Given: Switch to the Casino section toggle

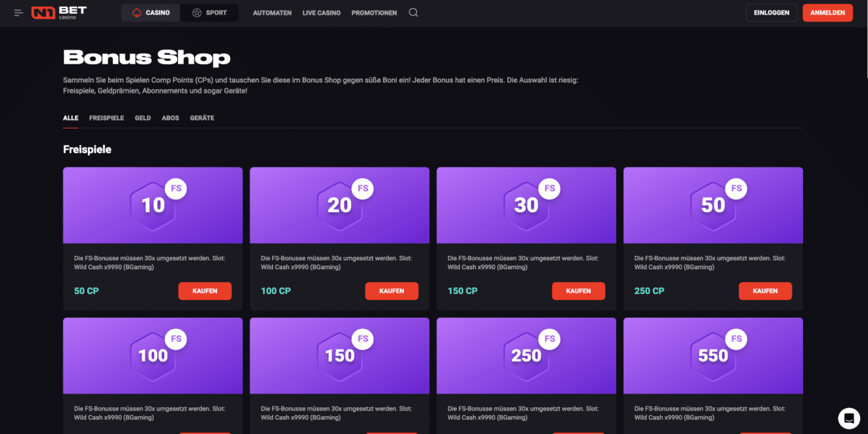Looking at the screenshot, I should 151,13.
